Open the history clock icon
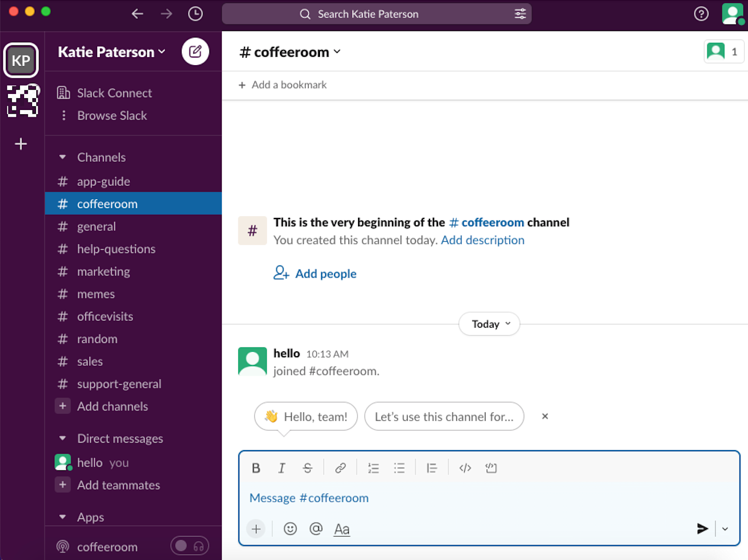 (x=196, y=14)
